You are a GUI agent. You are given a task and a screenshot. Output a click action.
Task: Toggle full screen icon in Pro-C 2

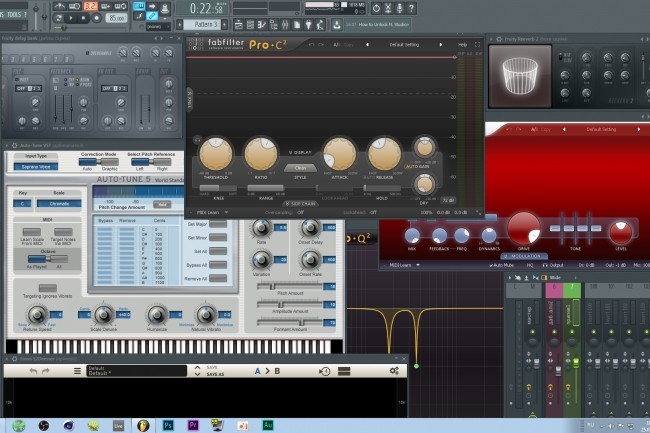pyautogui.click(x=478, y=45)
